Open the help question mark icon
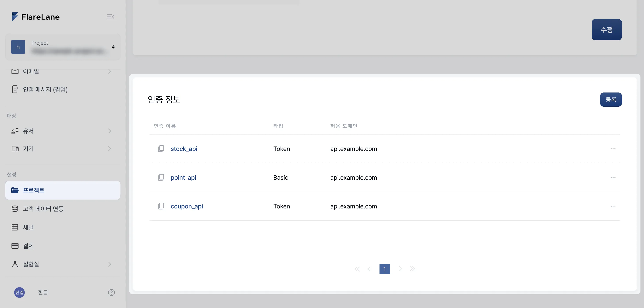The height and width of the screenshot is (308, 644). coord(111,292)
